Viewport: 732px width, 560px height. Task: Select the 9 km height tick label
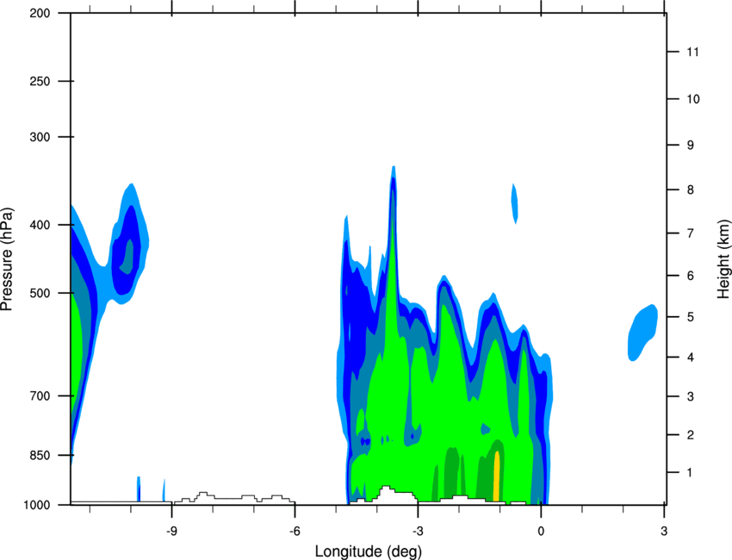point(690,145)
